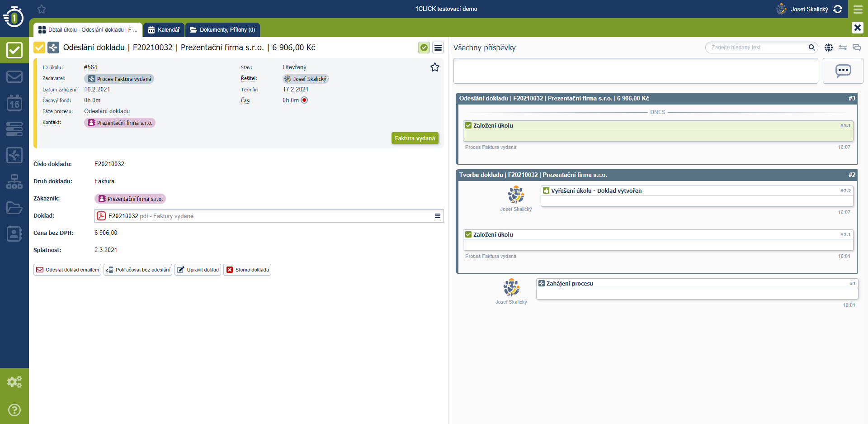Open the task options hamburger menu
The width and height of the screenshot is (868, 424).
pos(438,48)
